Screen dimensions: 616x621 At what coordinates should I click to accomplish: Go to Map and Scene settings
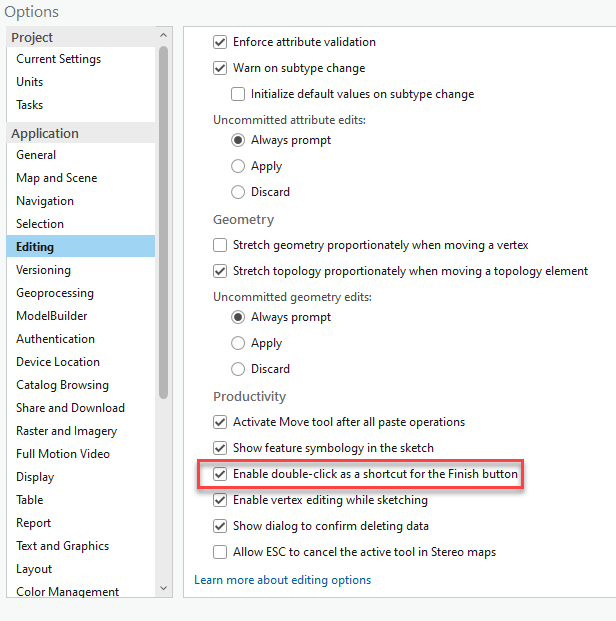point(57,178)
